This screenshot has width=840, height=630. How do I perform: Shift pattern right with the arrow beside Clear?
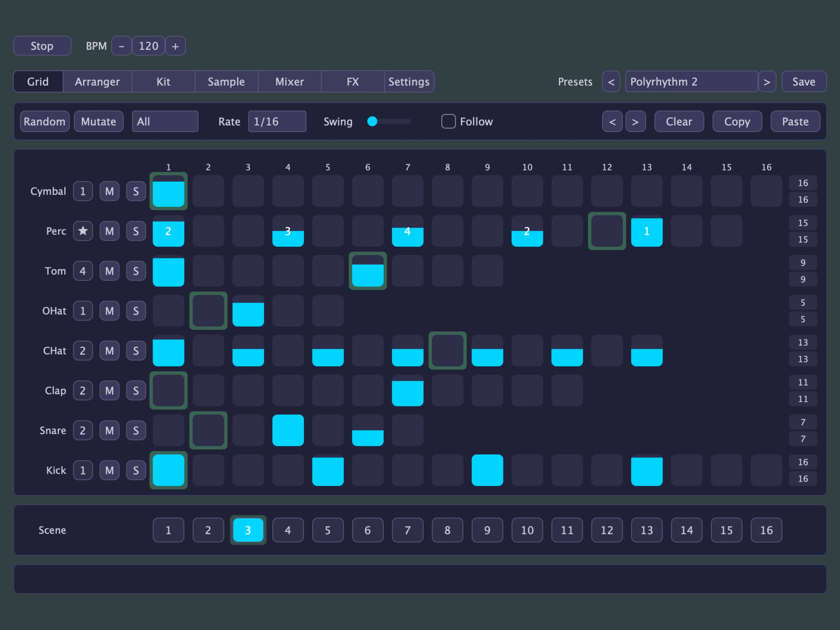point(635,121)
